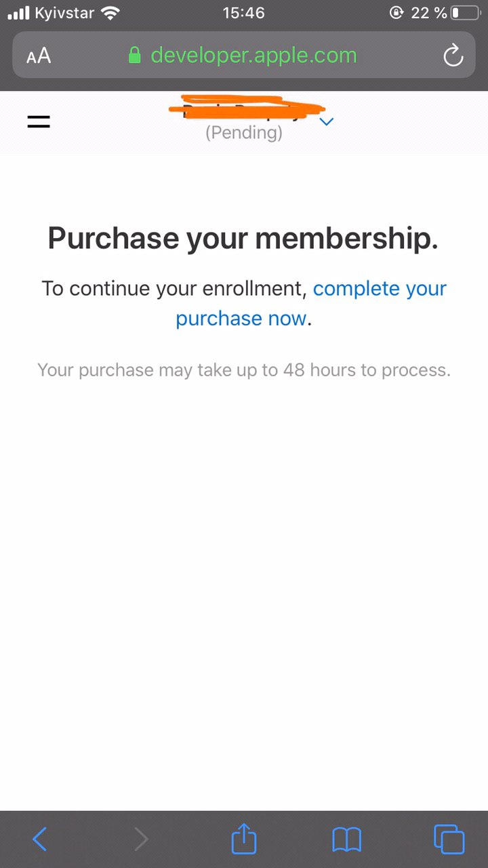Screen dimensions: 488x868
Task: Reload the current page
Action: (453, 56)
